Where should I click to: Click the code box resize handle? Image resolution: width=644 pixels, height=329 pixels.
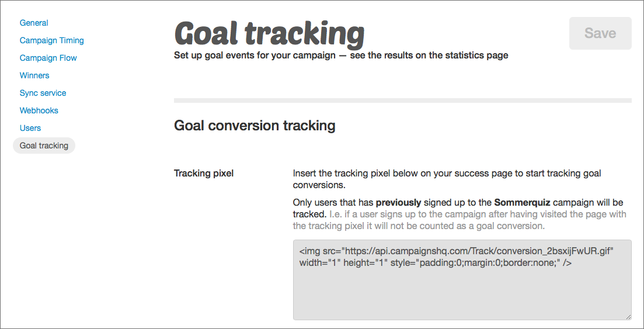[628, 316]
